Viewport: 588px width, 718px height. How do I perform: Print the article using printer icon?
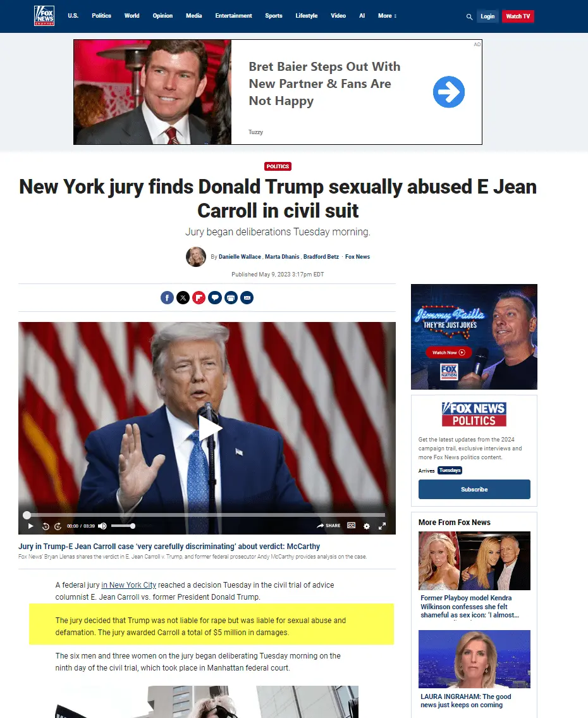(x=231, y=298)
